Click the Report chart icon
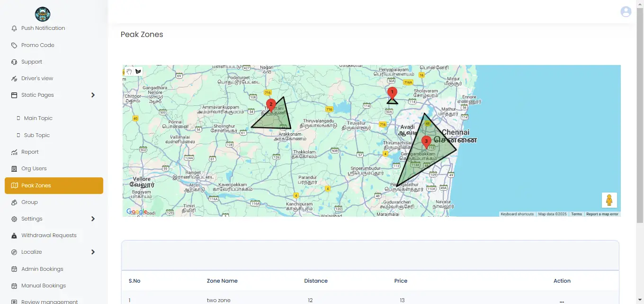 tap(14, 152)
